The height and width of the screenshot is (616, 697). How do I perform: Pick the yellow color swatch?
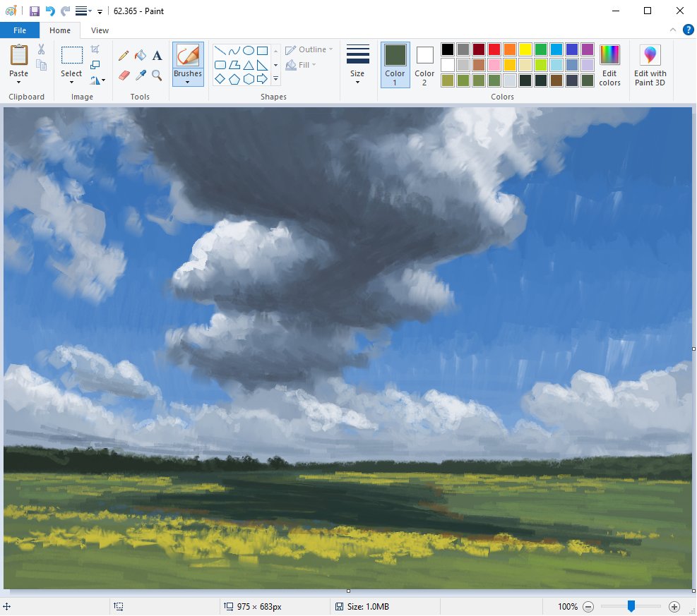tap(525, 49)
